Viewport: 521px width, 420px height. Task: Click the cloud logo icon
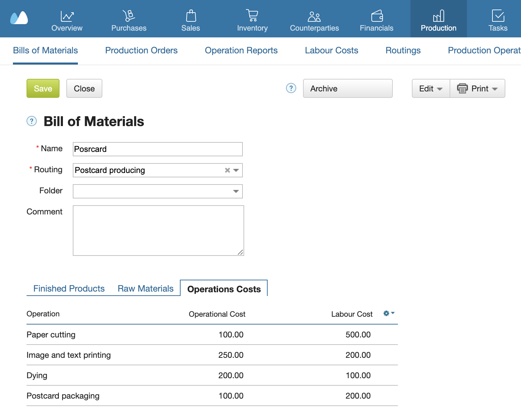pos(19,17)
